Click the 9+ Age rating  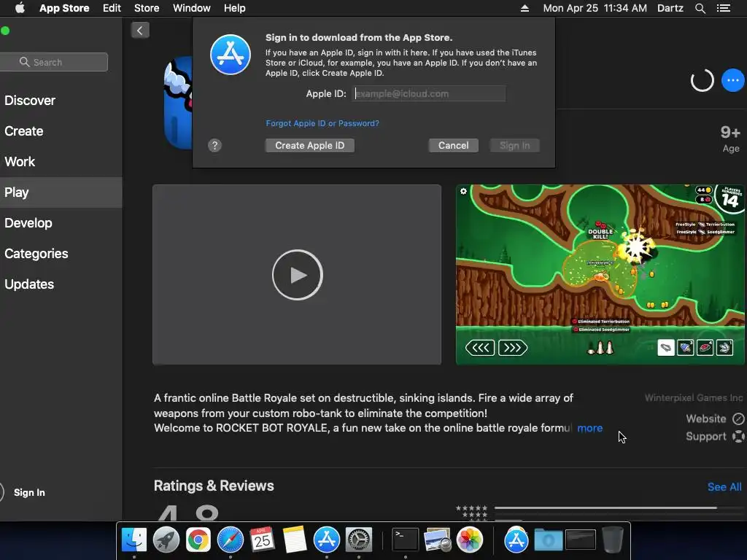730,139
